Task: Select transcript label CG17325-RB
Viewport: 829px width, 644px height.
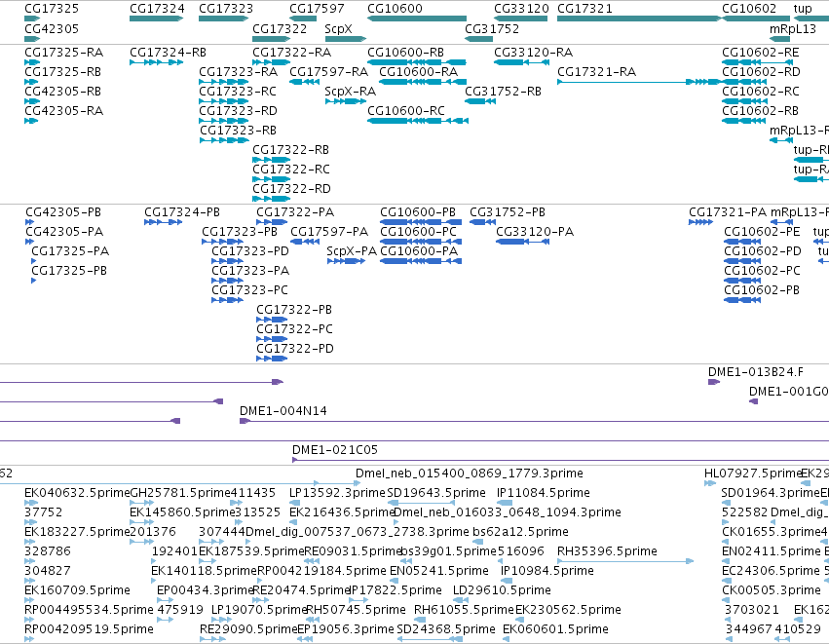Action: 63,72
